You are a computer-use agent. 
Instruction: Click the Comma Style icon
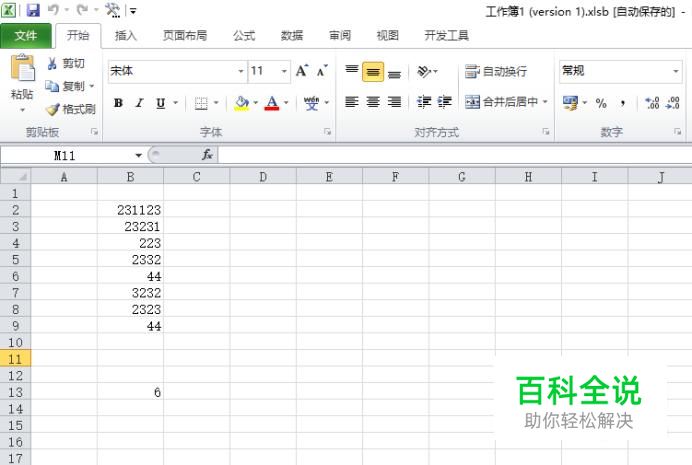pyautogui.click(x=623, y=103)
